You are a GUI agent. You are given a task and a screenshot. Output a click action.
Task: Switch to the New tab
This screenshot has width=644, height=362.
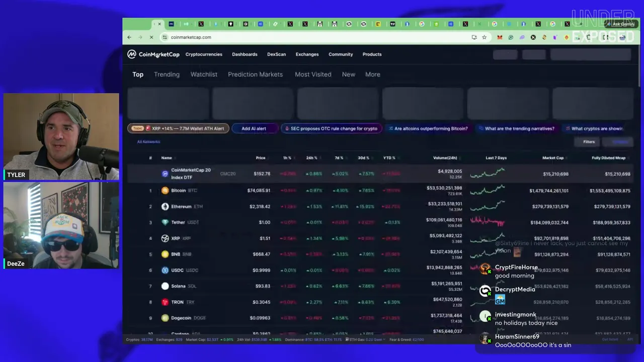tap(349, 74)
